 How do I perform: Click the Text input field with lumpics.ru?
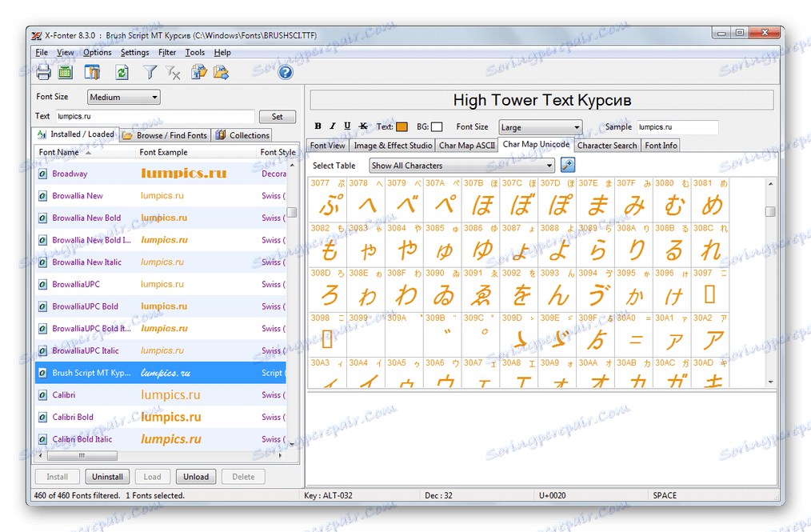tap(154, 117)
